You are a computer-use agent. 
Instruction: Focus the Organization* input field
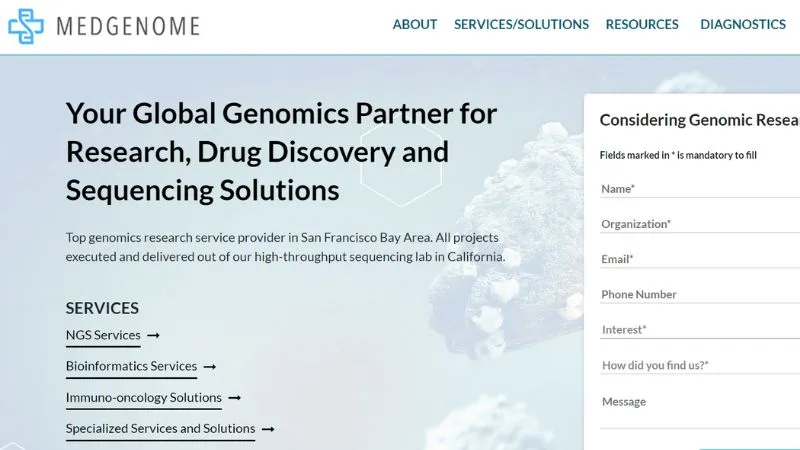(x=700, y=224)
